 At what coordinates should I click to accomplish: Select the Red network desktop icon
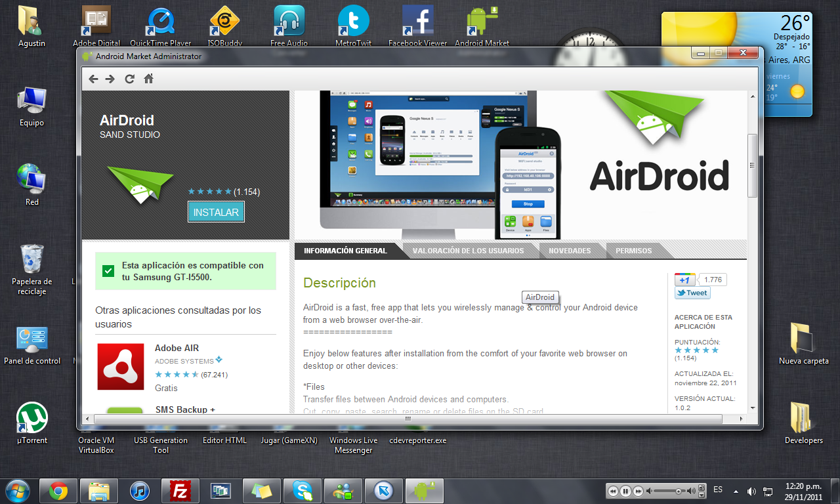tap(31, 184)
